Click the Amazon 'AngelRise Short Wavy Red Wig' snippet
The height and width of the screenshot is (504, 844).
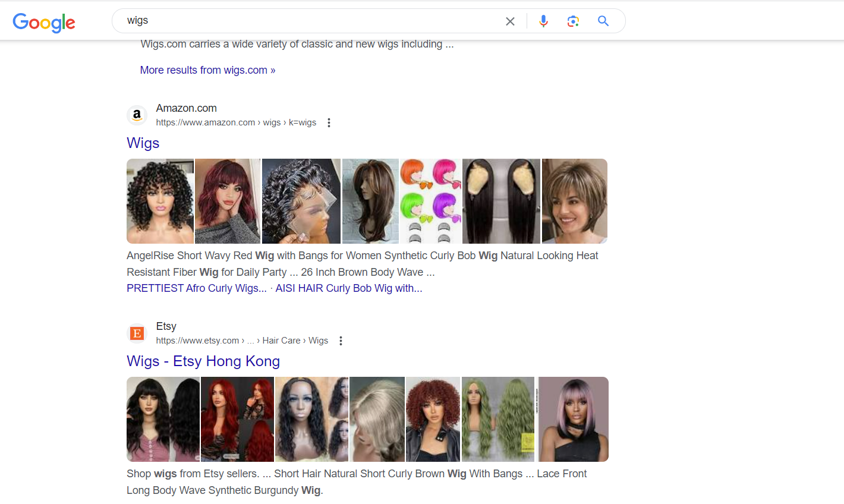click(x=363, y=264)
